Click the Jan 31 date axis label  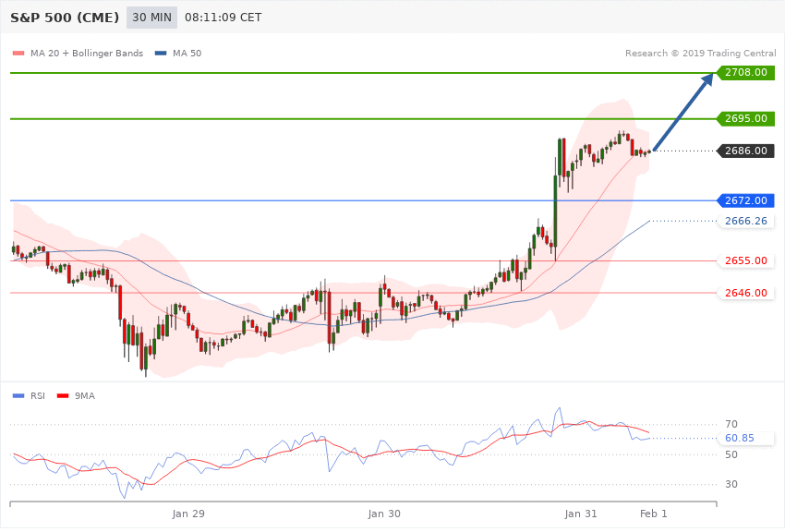(581, 514)
